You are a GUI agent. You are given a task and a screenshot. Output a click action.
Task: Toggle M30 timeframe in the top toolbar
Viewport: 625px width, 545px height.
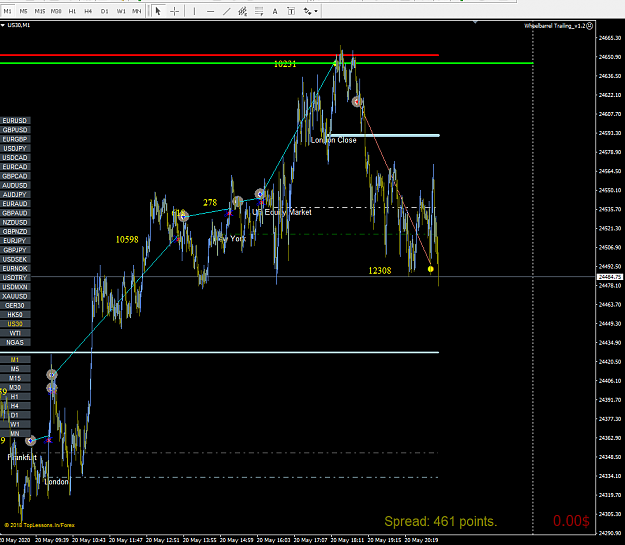tap(56, 11)
